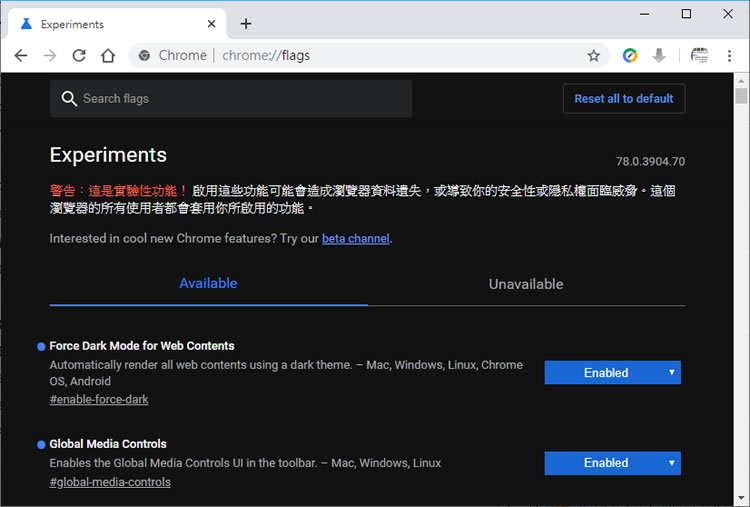
Task: Click inside the Search flags field
Action: point(240,99)
